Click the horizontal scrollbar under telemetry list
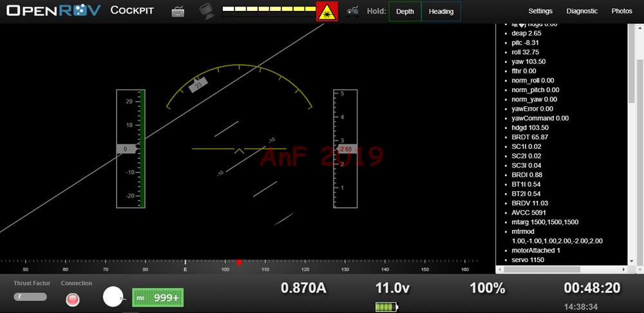 542,269
